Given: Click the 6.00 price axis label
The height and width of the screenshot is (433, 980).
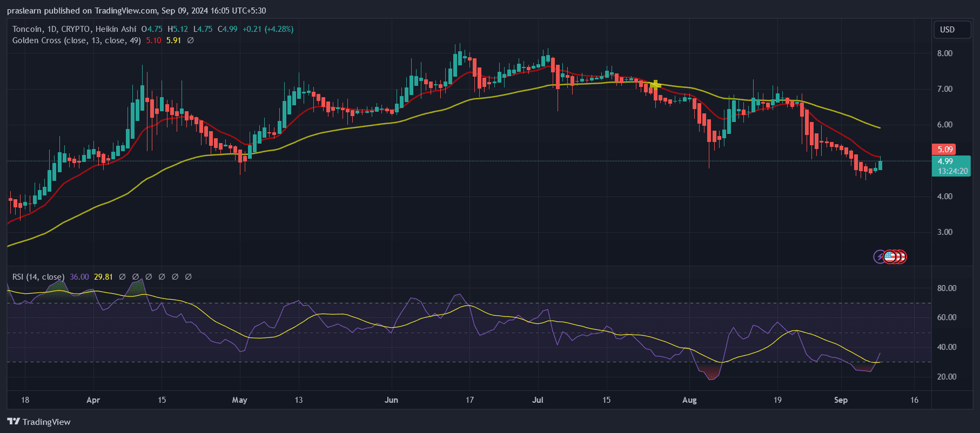Looking at the screenshot, I should 945,125.
